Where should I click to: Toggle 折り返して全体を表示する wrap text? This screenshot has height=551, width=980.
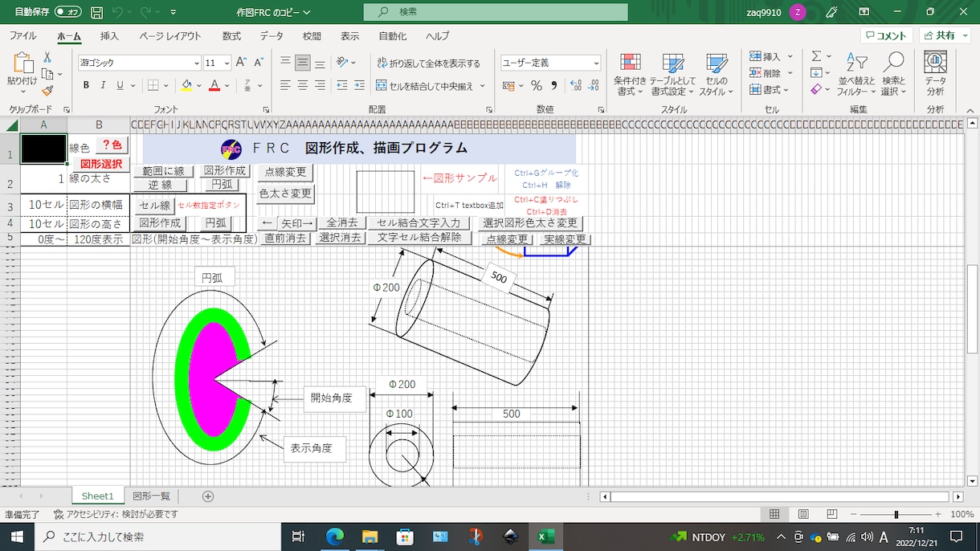[429, 63]
